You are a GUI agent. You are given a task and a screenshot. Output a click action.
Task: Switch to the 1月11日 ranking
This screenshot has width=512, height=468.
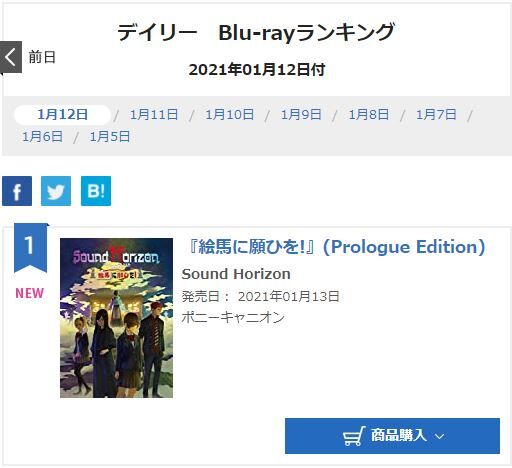pos(154,115)
